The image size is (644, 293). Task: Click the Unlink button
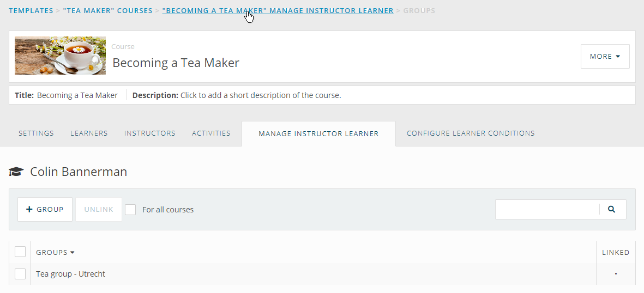pos(99,209)
